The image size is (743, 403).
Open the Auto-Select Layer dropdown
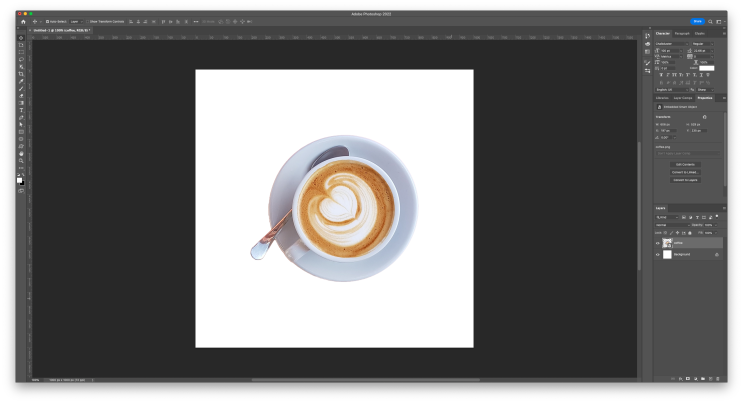(x=75, y=21)
